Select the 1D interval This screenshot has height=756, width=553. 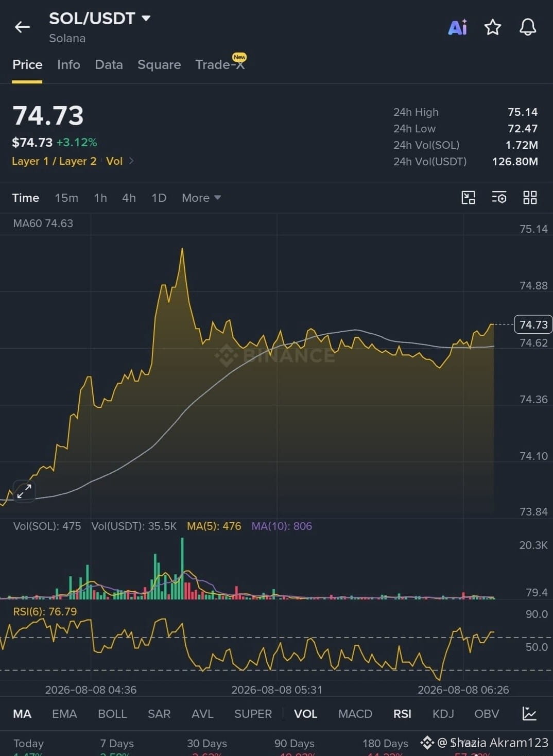[x=159, y=198]
